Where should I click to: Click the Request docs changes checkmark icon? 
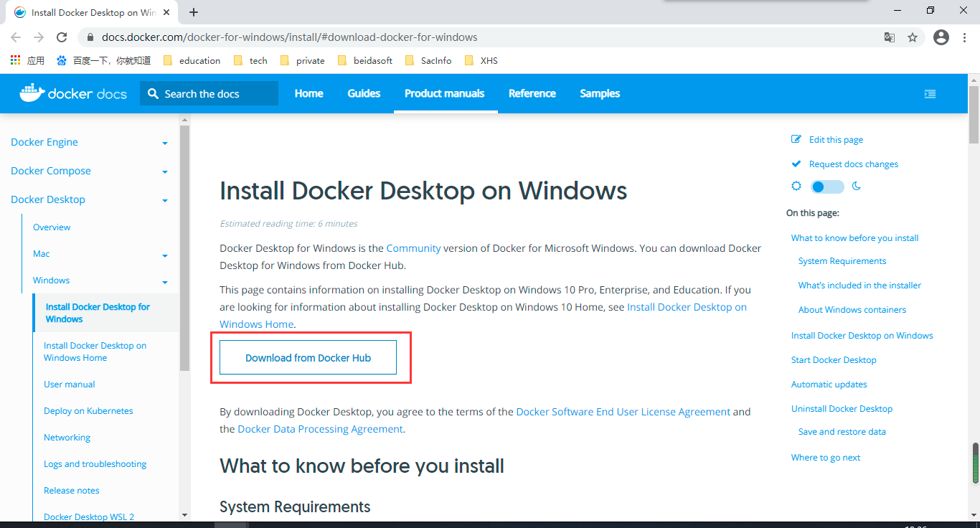796,164
